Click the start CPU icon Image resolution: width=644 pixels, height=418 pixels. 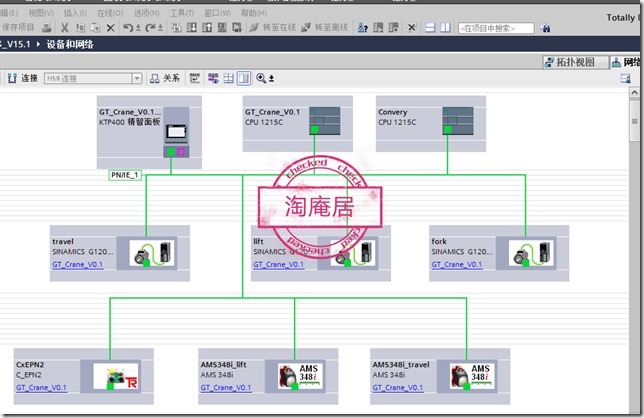(x=378, y=28)
